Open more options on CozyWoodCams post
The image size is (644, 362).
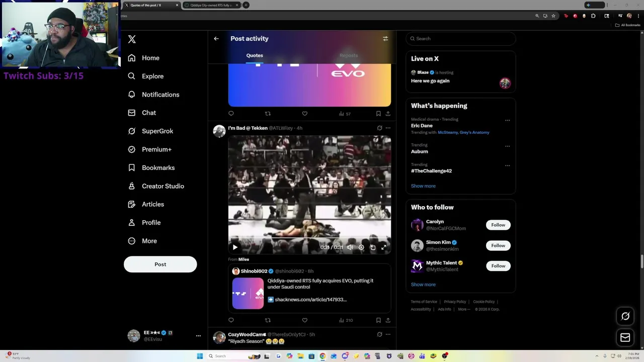pos(388,334)
